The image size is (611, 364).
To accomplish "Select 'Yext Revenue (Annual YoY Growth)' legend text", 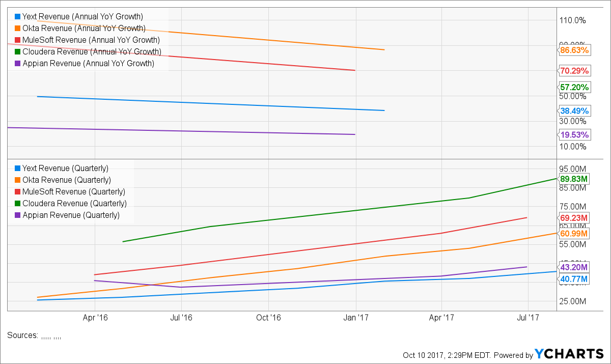I will pos(82,17).
